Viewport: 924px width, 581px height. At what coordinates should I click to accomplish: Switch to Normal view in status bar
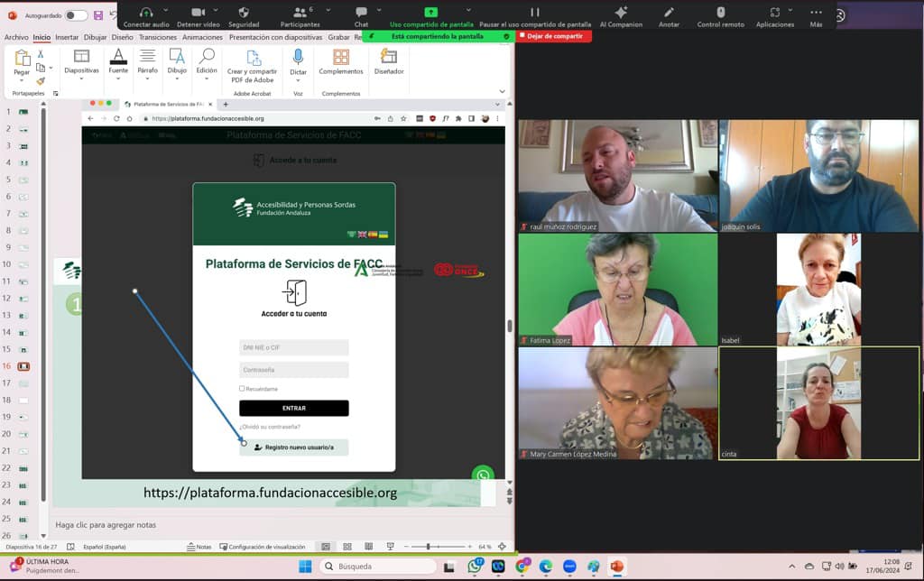pos(325,547)
